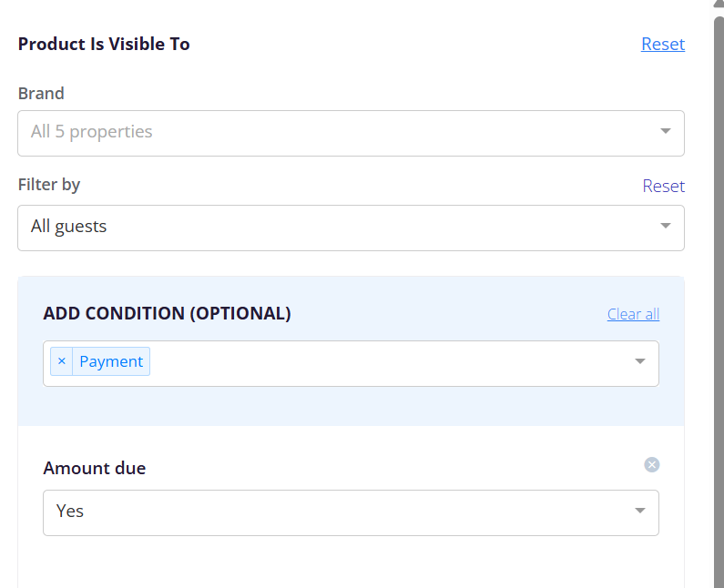Clear all added conditions
This screenshot has width=724, height=588.
[x=633, y=314]
